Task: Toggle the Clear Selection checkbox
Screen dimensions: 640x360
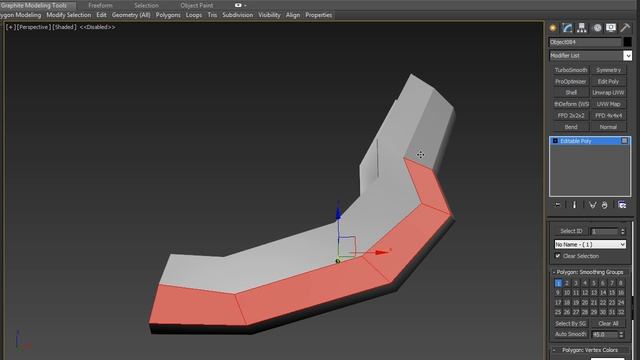Action: tap(558, 256)
